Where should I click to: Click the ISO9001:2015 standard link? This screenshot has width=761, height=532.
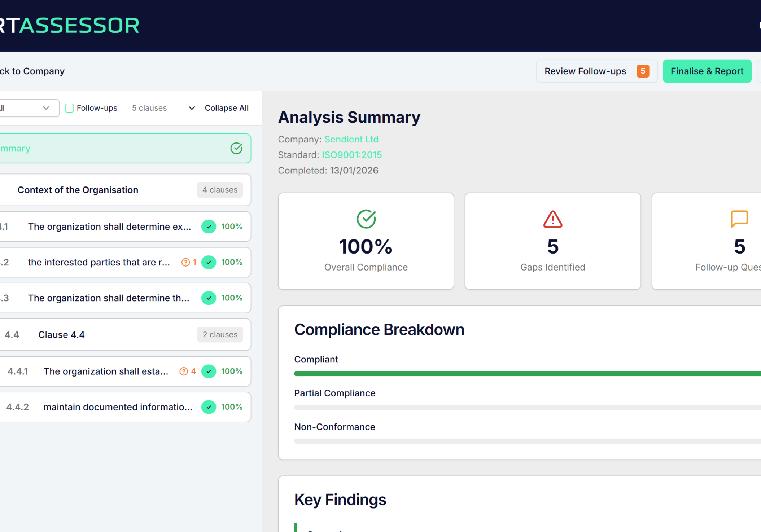pos(351,155)
